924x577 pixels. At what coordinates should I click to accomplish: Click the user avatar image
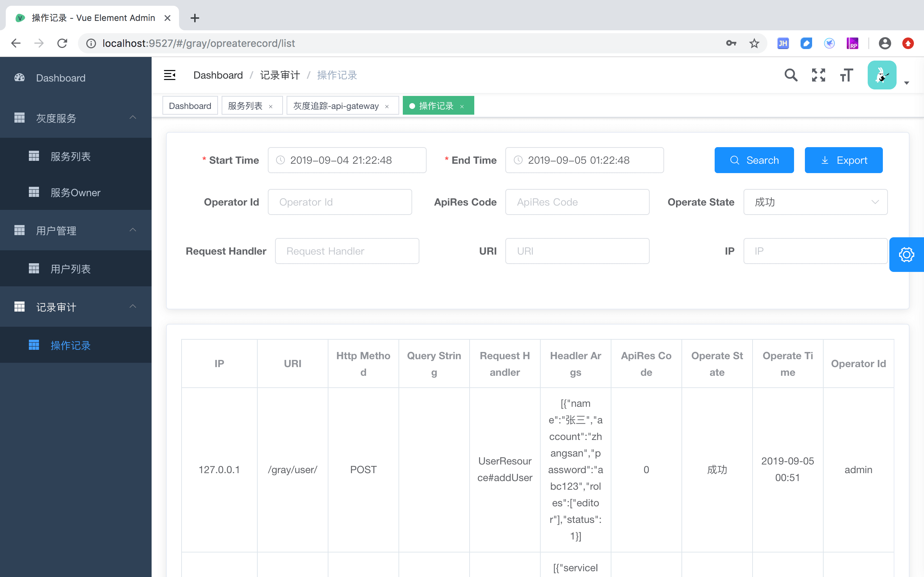882,75
